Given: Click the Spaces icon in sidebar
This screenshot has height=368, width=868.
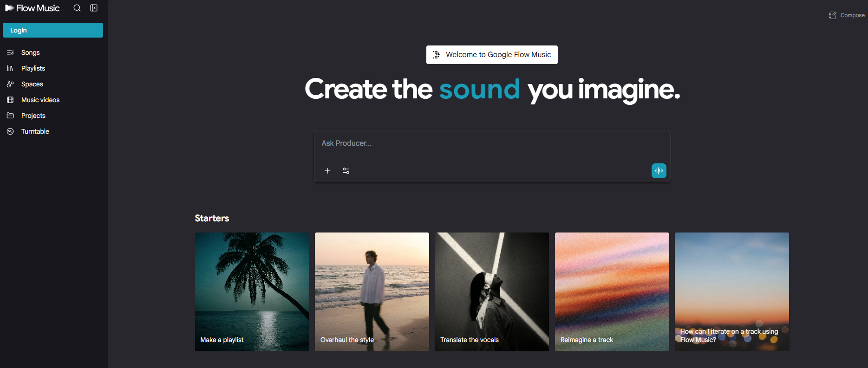Looking at the screenshot, I should pyautogui.click(x=10, y=84).
